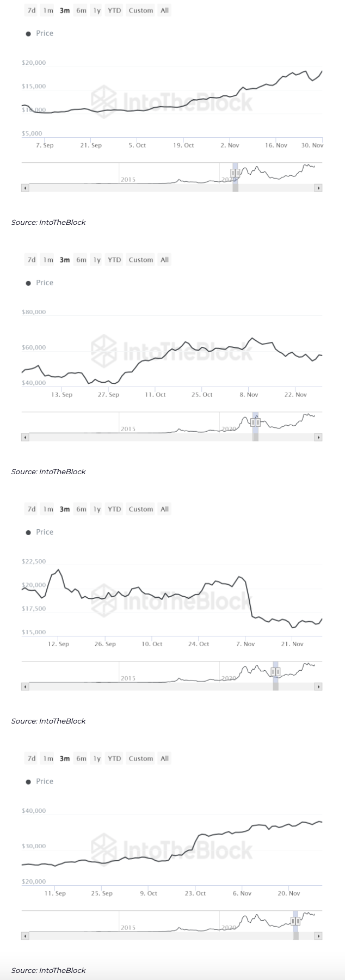Select 7d range in the first chart

(x=32, y=10)
